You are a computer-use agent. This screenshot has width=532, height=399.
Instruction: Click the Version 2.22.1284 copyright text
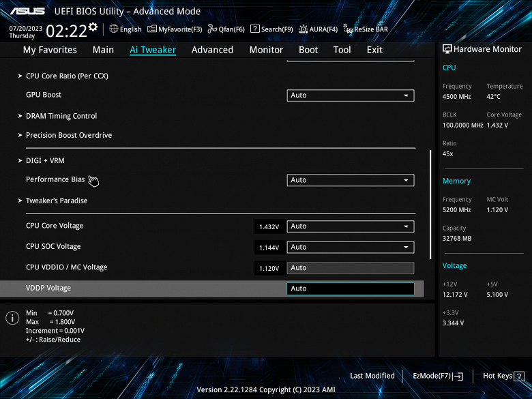click(266, 389)
